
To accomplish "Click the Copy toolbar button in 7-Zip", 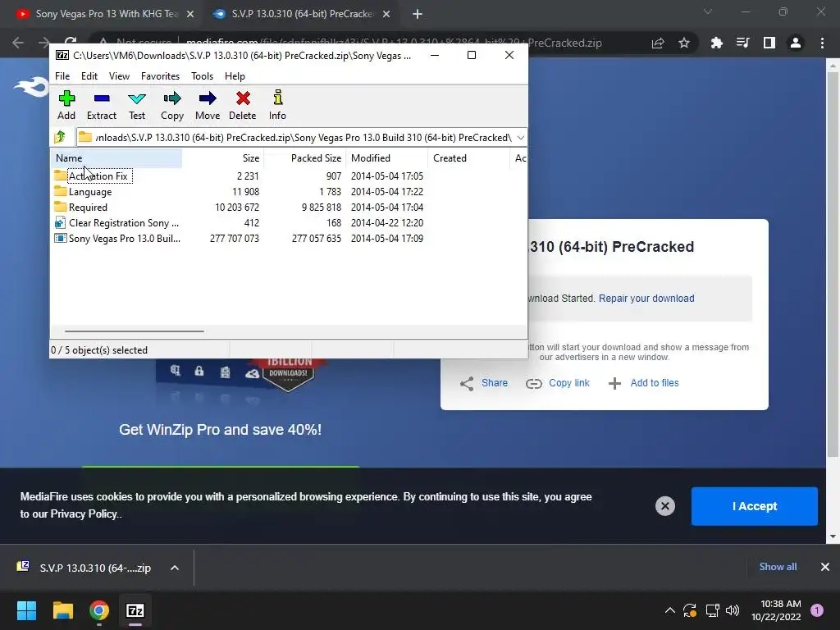I will coord(172,106).
